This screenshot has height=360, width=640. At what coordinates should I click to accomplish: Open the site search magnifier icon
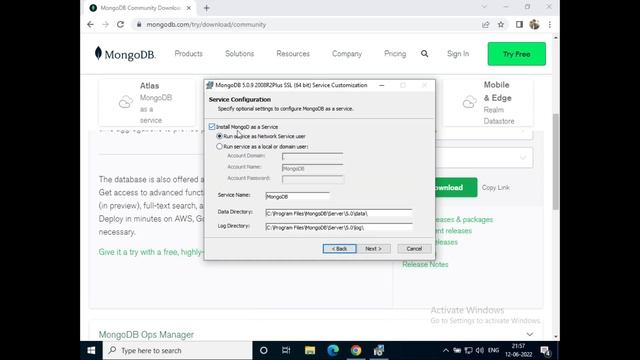(424, 54)
